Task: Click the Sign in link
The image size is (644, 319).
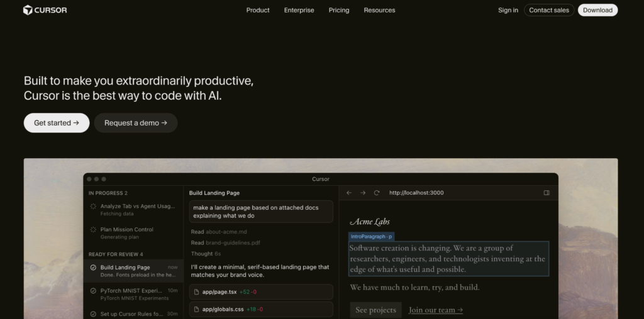Action: point(508,10)
